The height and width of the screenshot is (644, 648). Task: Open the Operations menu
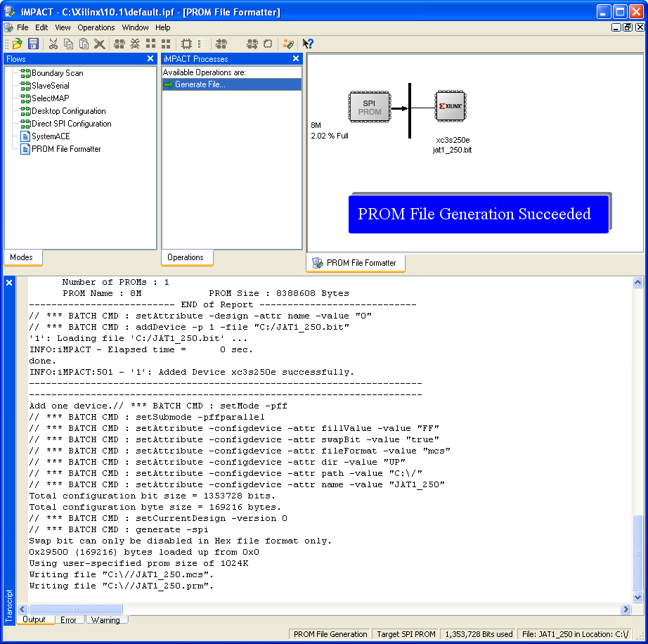(x=96, y=27)
